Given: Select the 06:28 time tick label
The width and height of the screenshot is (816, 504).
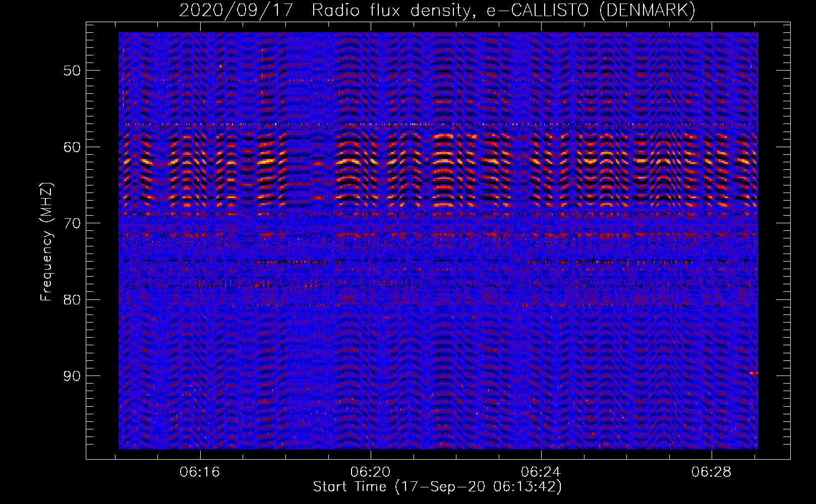Looking at the screenshot, I should [712, 472].
